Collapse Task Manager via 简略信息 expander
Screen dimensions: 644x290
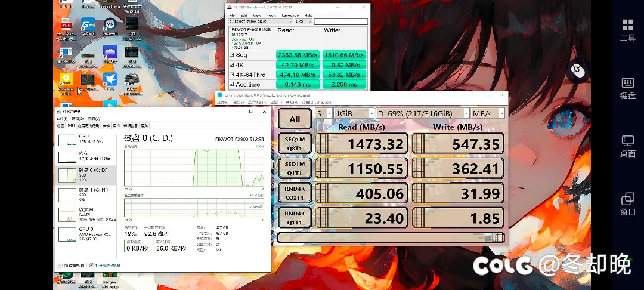tap(70, 266)
